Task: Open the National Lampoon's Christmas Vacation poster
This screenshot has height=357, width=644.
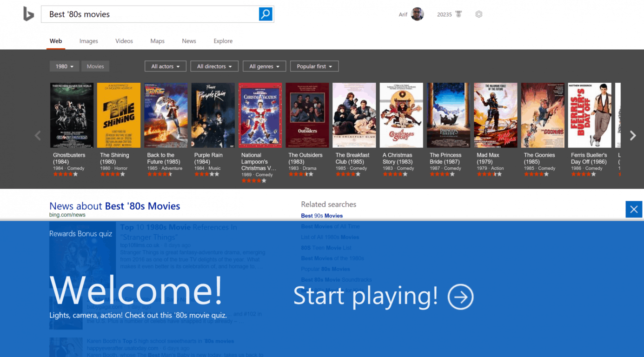Action: [x=260, y=115]
